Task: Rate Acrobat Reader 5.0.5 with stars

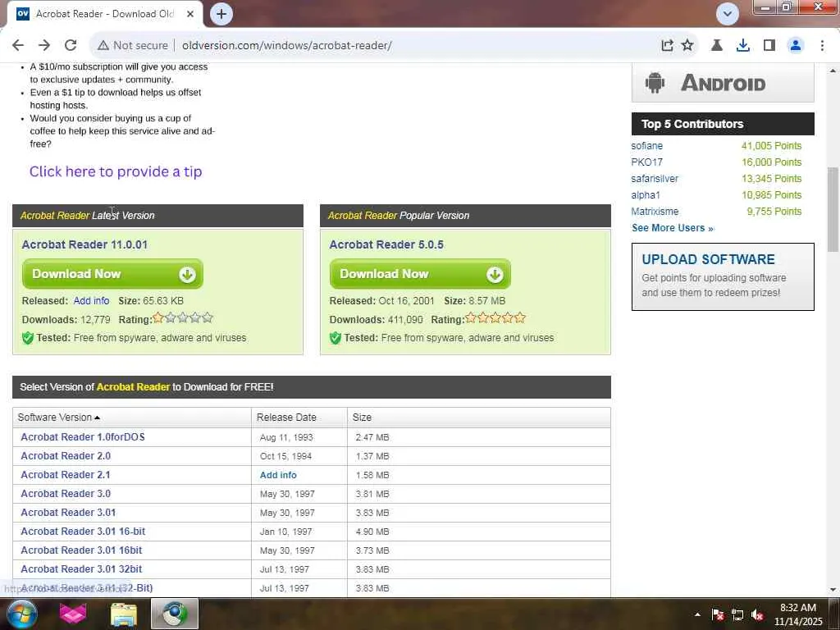Action: pos(495,318)
